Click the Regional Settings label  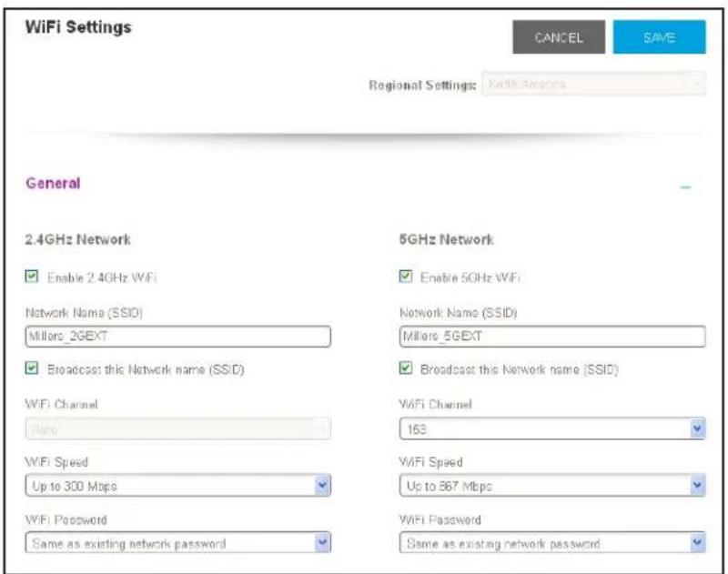[422, 86]
